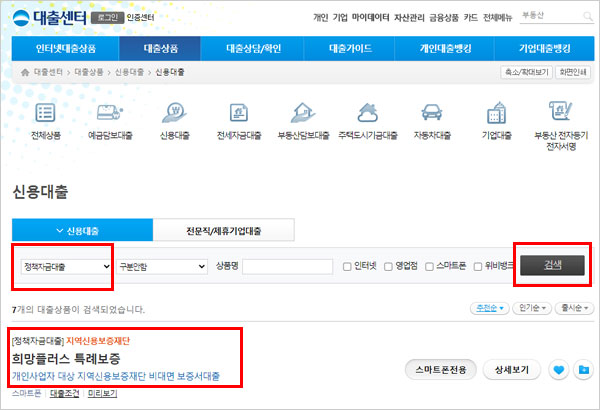Click the 개인 top menu link
This screenshot has height=410, width=600.
pyautogui.click(x=321, y=18)
